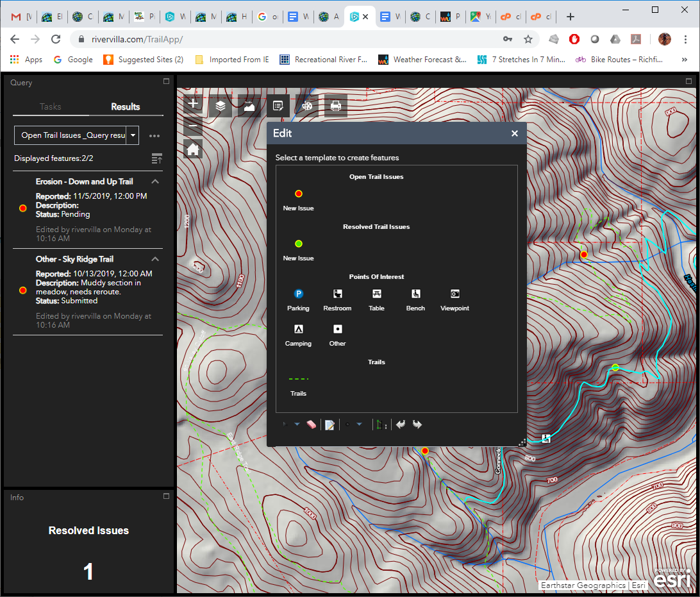
Task: Close the Edit dialog
Action: tap(514, 133)
